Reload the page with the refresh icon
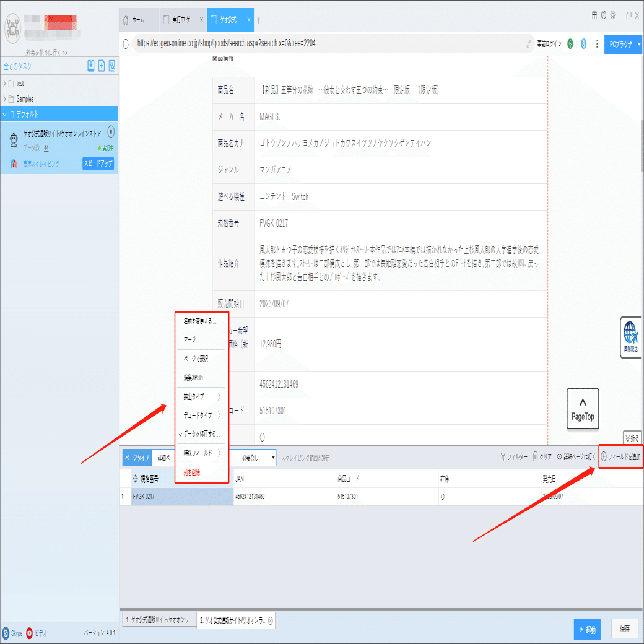The image size is (644, 644). coord(126,43)
